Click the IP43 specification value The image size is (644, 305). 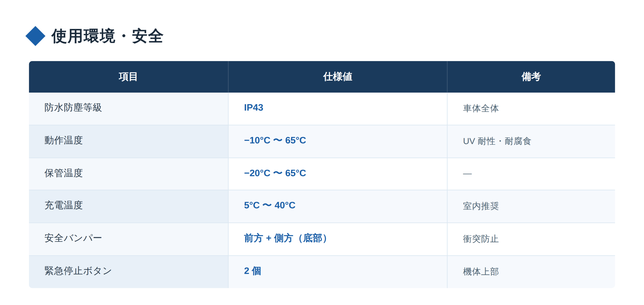click(253, 108)
